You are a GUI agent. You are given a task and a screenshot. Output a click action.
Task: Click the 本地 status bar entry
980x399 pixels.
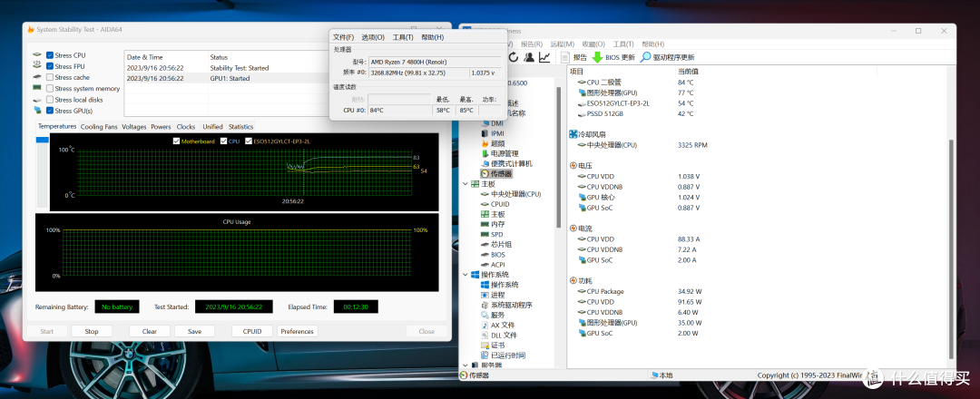tap(661, 375)
